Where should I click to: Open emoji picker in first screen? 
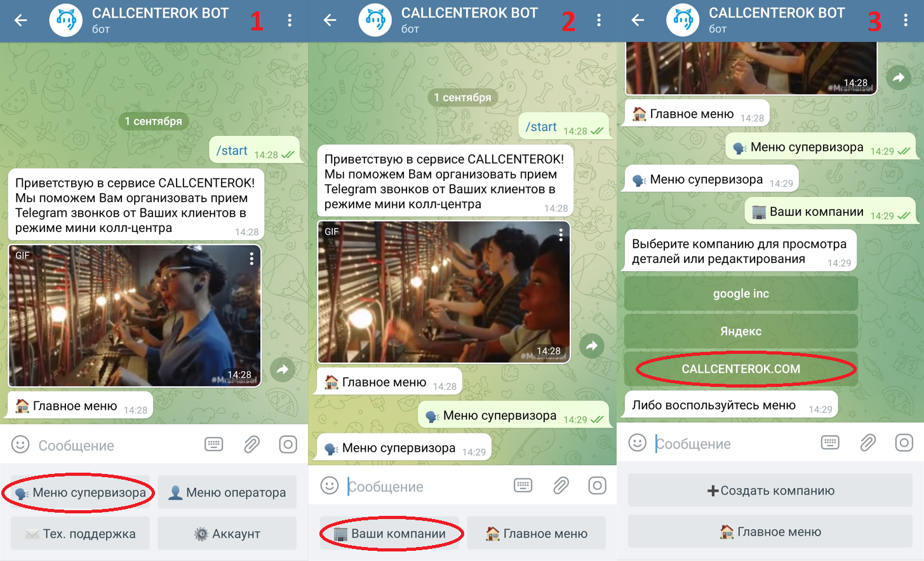pyautogui.click(x=20, y=445)
